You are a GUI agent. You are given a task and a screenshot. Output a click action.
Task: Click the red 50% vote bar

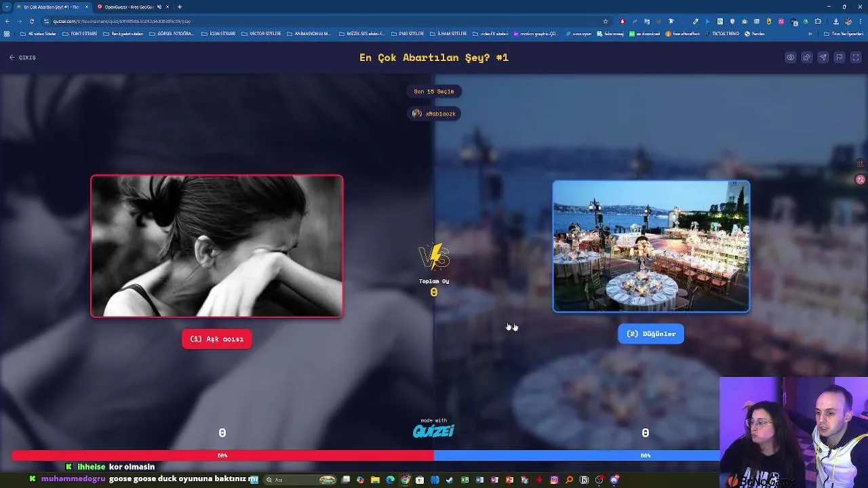[x=222, y=455]
